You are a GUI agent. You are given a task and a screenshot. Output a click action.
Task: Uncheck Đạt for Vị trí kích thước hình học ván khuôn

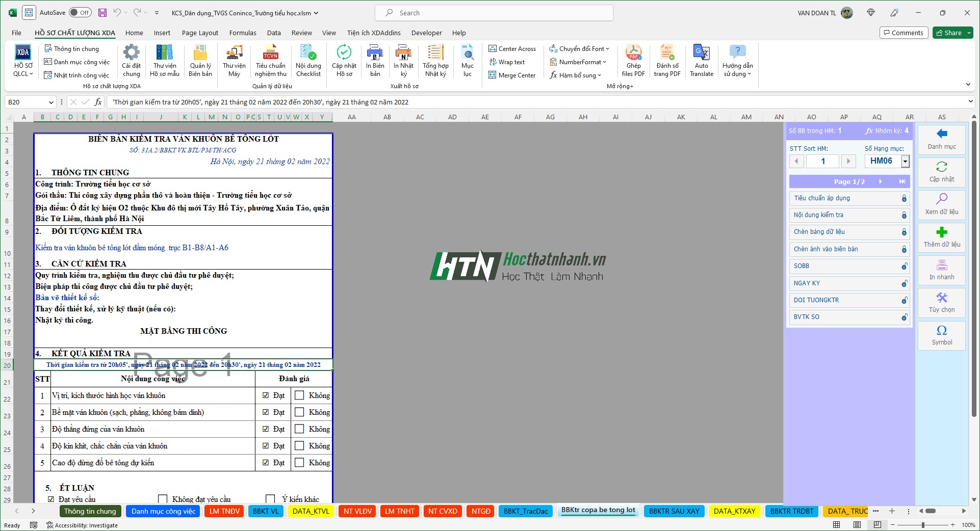tap(265, 395)
